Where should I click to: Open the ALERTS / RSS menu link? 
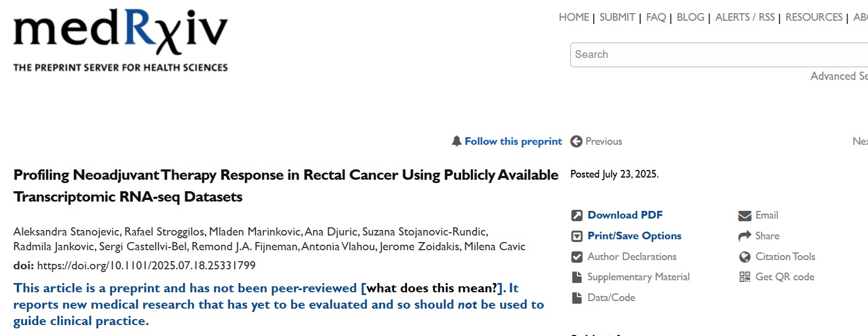tap(745, 17)
